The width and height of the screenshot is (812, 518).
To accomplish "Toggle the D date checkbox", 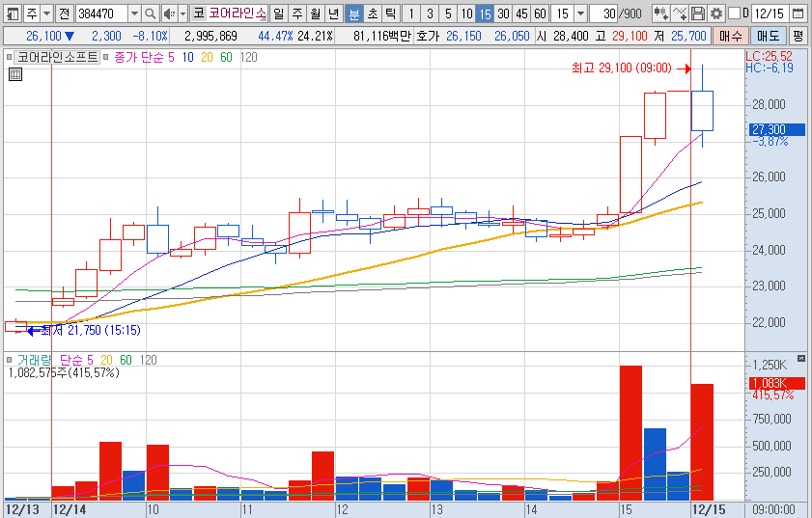I will [x=734, y=13].
